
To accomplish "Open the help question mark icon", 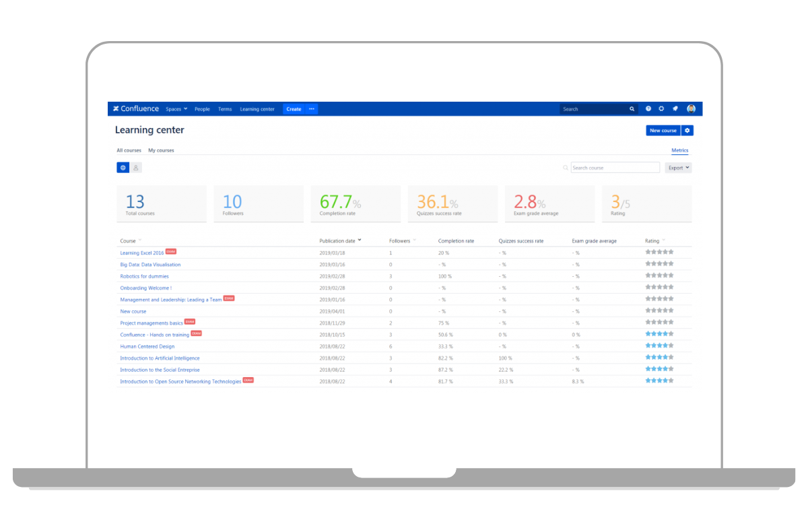I will pyautogui.click(x=648, y=109).
